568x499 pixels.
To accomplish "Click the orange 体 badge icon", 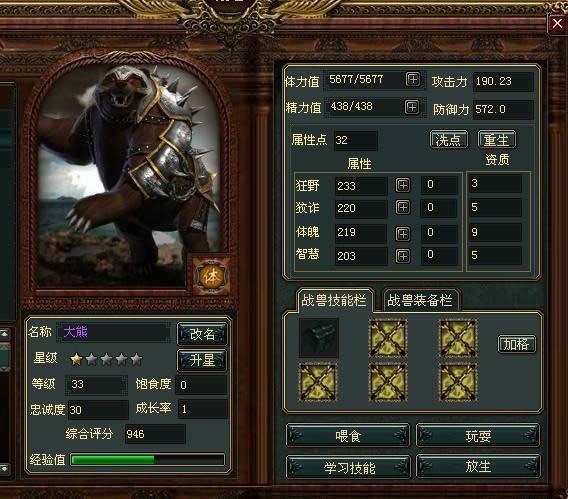I will click(211, 276).
